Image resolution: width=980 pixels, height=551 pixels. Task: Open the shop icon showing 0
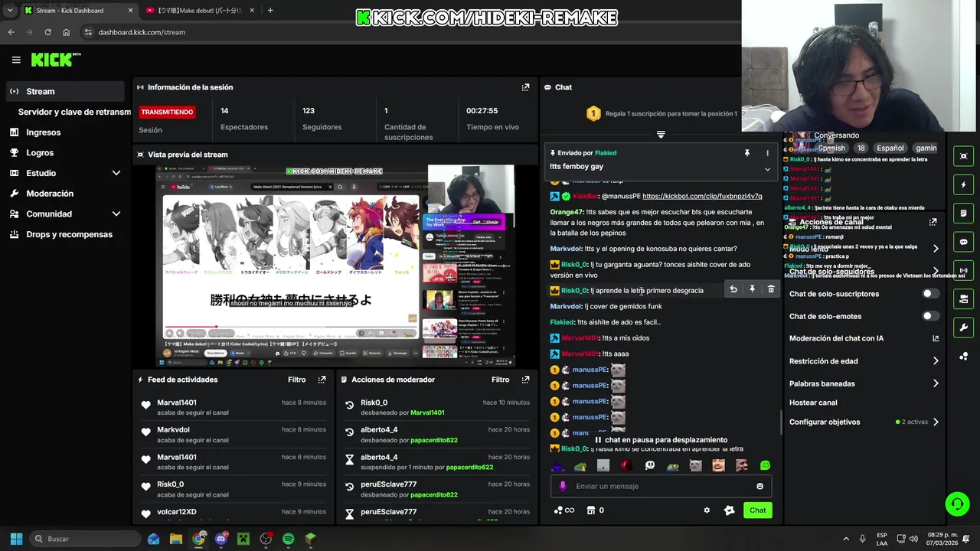595,510
